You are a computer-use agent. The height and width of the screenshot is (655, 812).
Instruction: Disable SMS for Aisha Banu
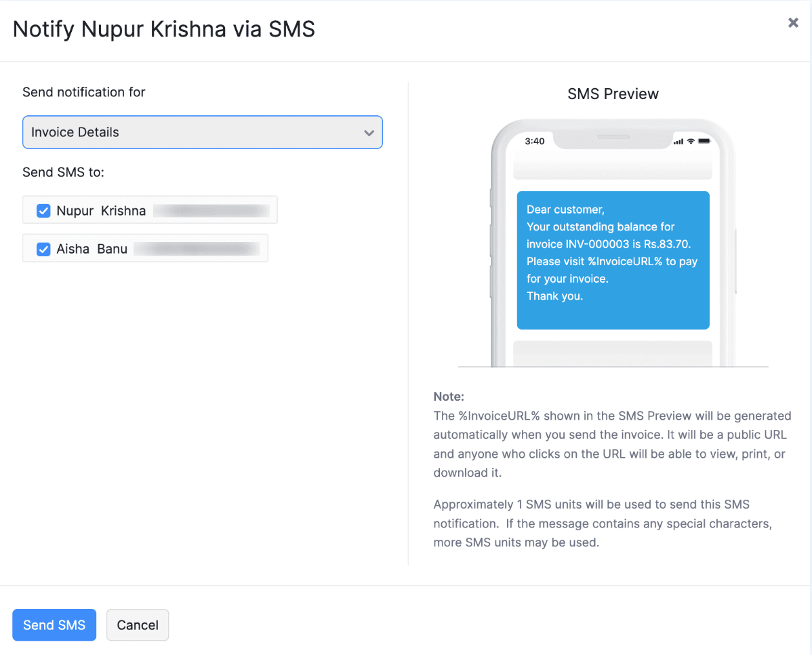43,250
